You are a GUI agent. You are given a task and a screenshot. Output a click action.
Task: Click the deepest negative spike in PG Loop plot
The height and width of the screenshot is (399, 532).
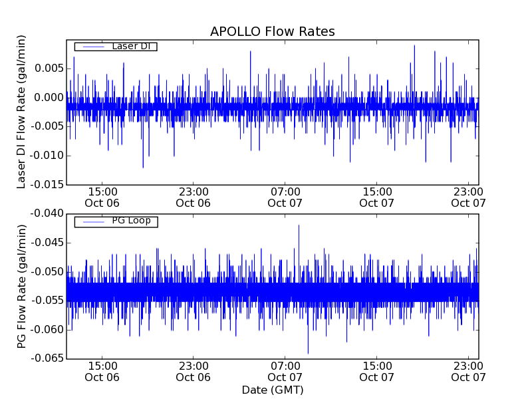[x=308, y=351]
